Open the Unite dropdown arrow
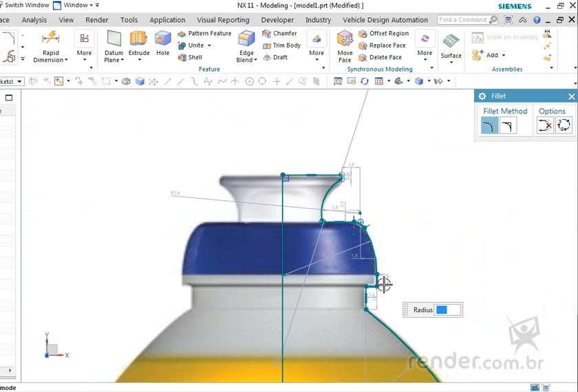 (209, 46)
